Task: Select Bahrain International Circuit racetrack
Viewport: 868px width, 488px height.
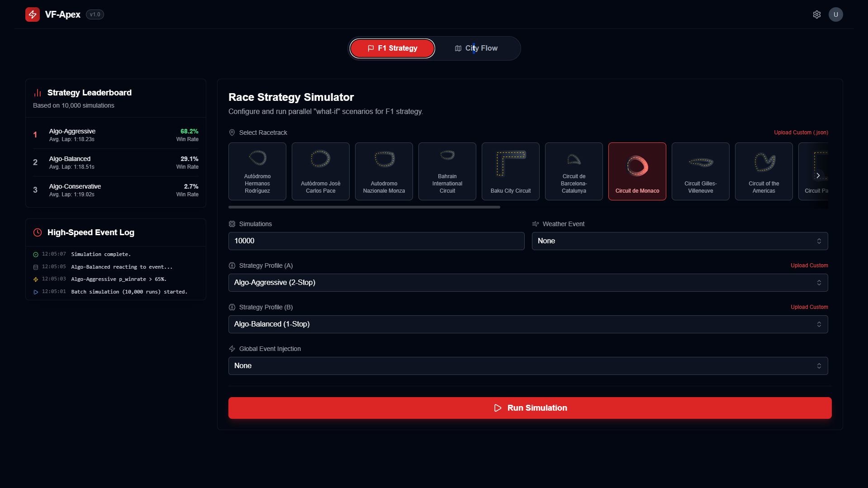Action: coord(447,171)
